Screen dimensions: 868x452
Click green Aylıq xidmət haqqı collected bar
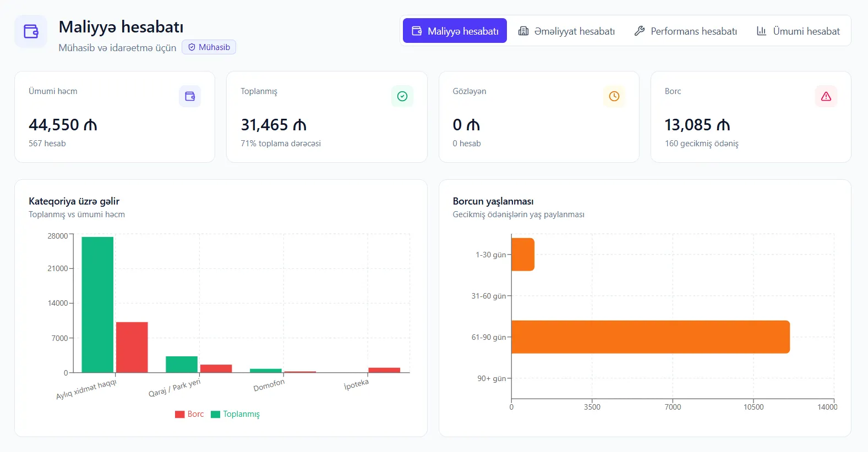(97, 305)
